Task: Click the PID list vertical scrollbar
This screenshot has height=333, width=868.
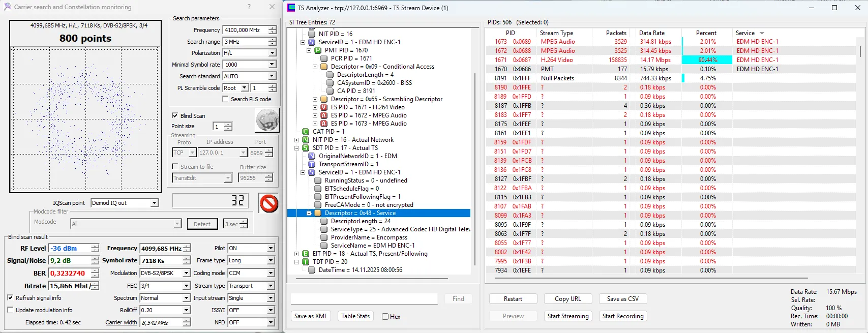Action: [x=860, y=153]
